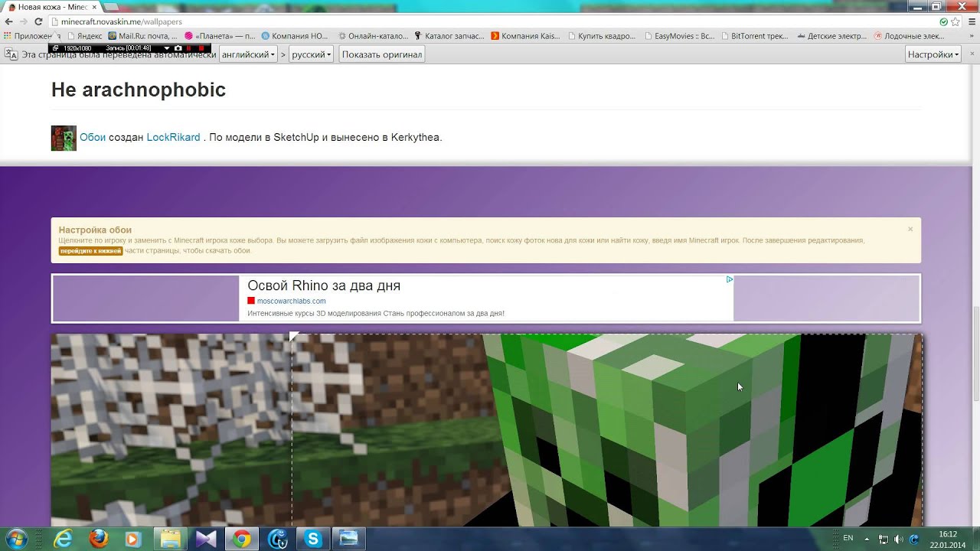The height and width of the screenshot is (551, 980).
Task: Open Visual Studio taskbar icon
Action: pos(206,539)
